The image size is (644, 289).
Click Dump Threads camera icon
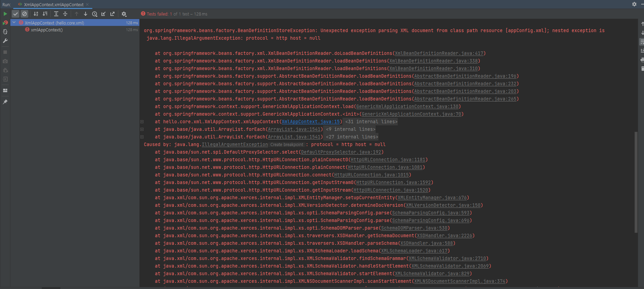5,61
